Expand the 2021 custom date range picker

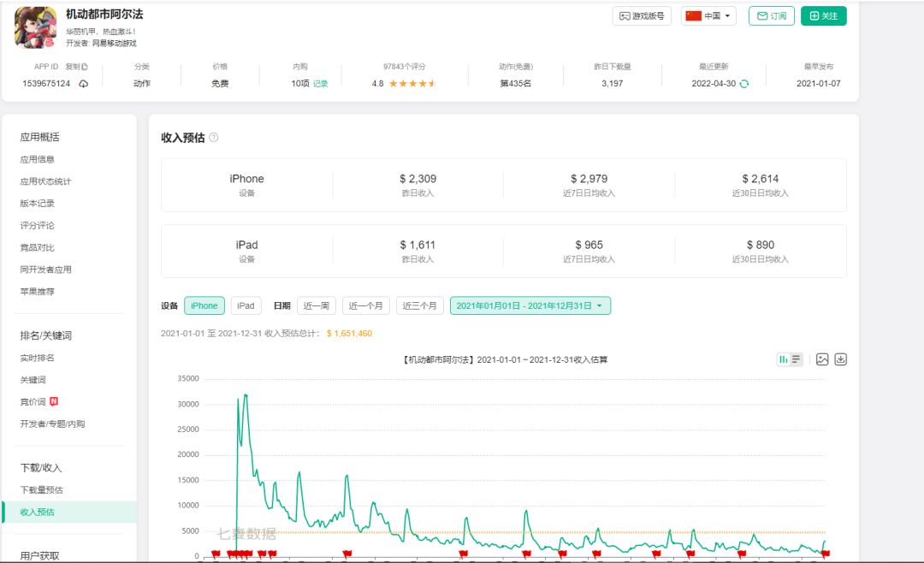click(x=530, y=305)
